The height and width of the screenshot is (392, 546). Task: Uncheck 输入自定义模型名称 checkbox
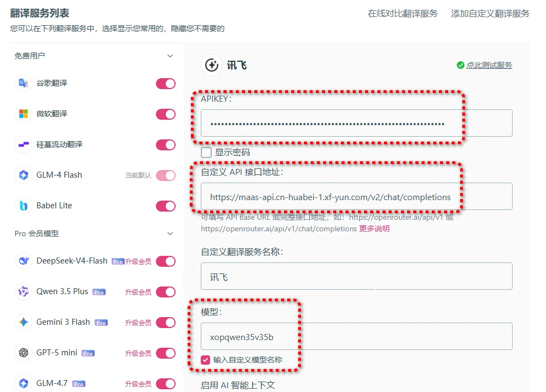click(206, 360)
